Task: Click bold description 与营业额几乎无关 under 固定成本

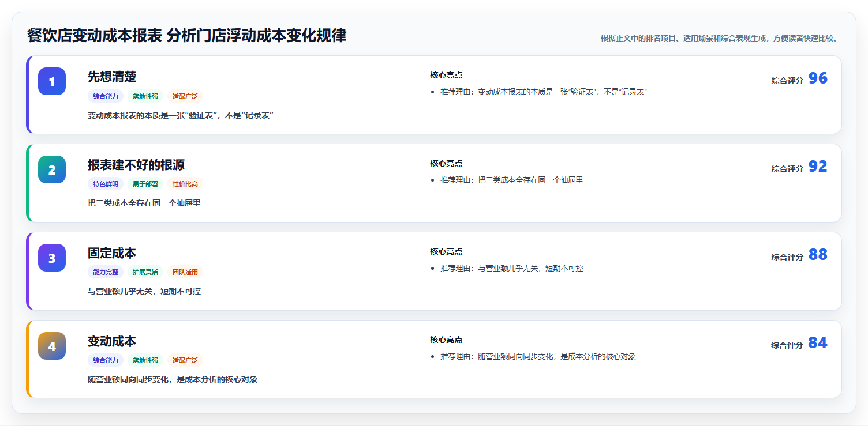Action: [x=144, y=292]
